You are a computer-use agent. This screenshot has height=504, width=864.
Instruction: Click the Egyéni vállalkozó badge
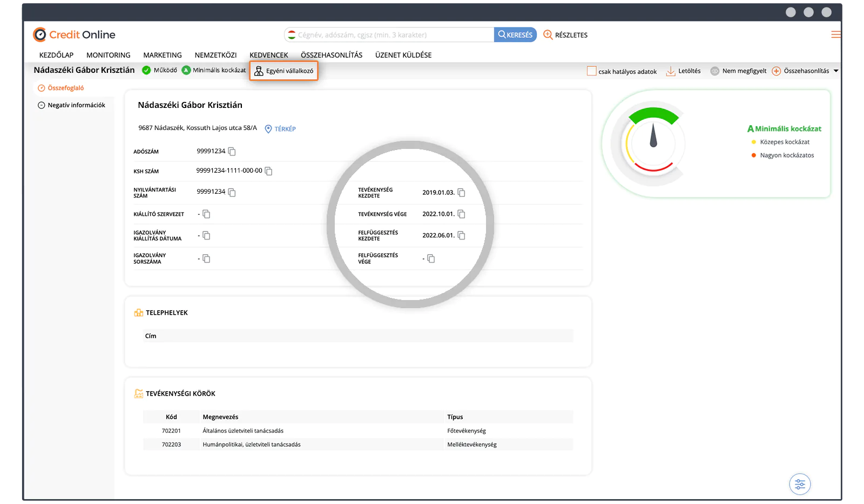[x=283, y=71]
